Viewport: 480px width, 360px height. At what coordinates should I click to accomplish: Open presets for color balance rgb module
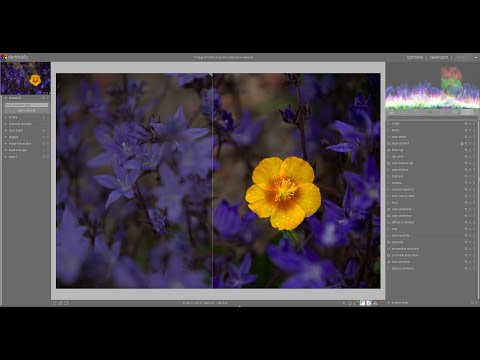(x=474, y=163)
